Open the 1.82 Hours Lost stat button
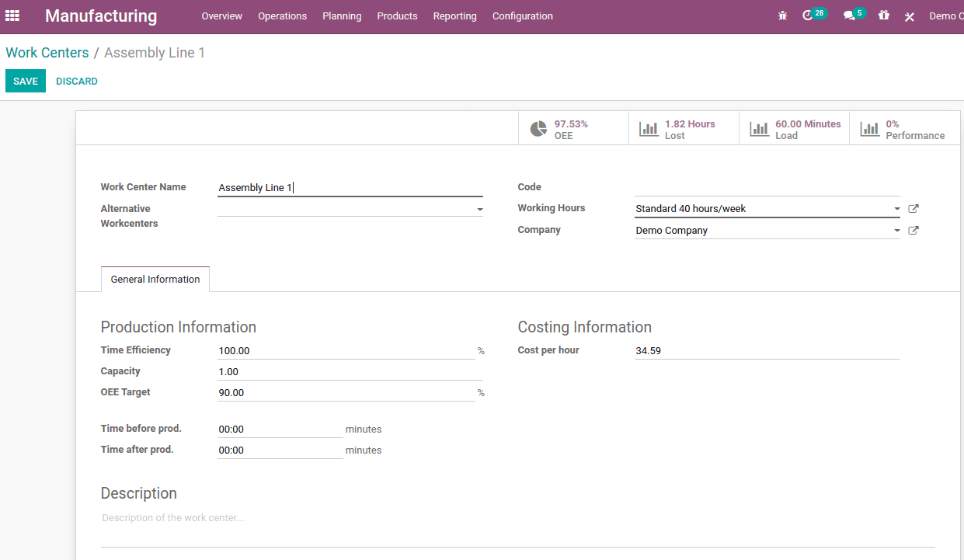 [x=684, y=128]
